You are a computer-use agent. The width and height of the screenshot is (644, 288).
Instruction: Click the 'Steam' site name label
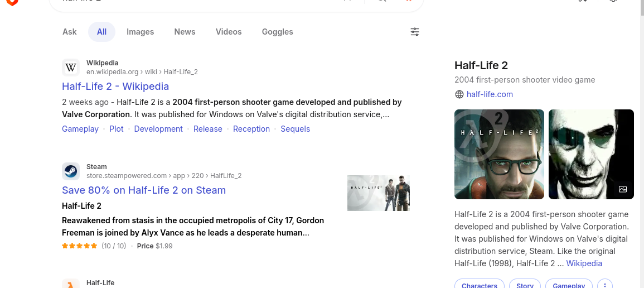(x=96, y=167)
